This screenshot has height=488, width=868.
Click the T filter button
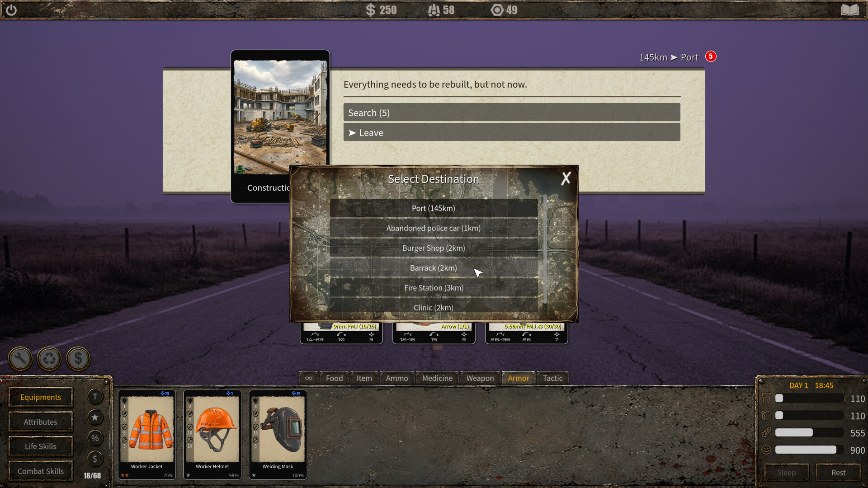[95, 397]
